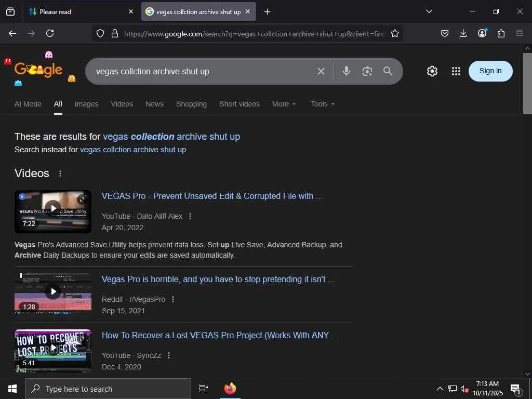Open the network tray icon
Screen dimensions: 532x399
click(452, 389)
